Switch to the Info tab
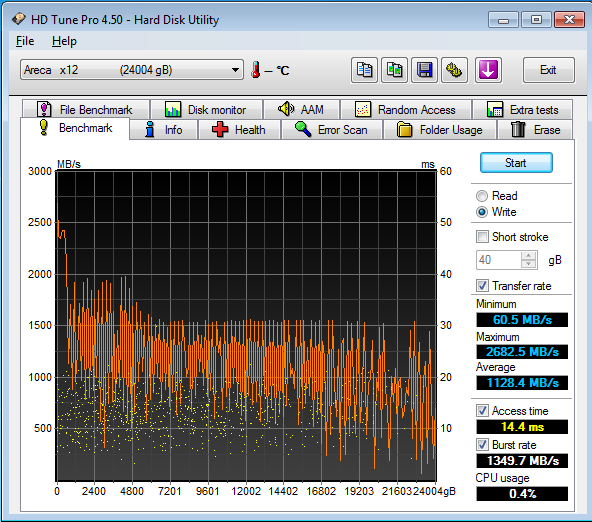Screen dimensions: 592x522 (x=163, y=130)
